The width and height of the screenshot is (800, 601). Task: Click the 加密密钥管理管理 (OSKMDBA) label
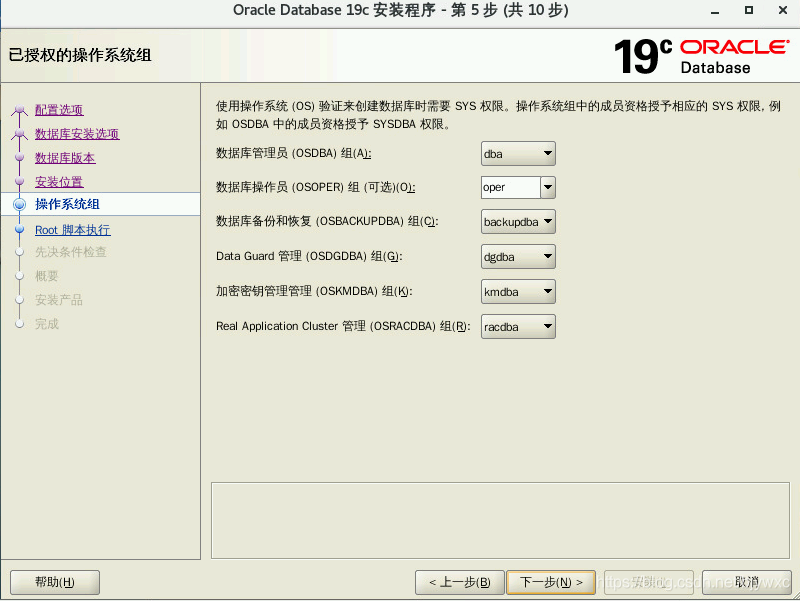(x=314, y=291)
